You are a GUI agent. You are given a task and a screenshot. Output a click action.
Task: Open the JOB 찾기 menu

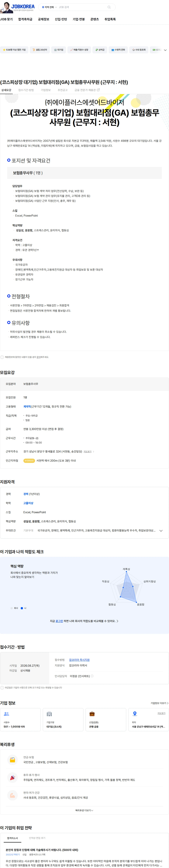tap(6, 19)
